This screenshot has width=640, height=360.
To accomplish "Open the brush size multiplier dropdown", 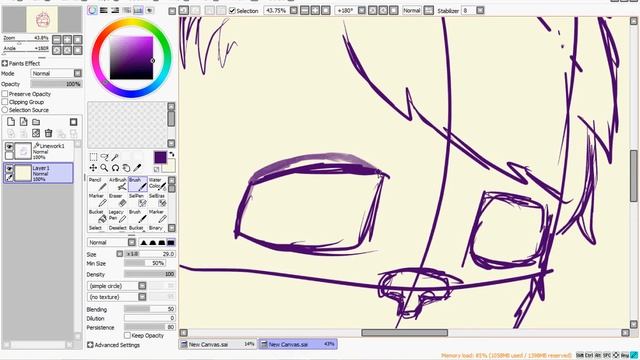I will pyautogui.click(x=120, y=254).
